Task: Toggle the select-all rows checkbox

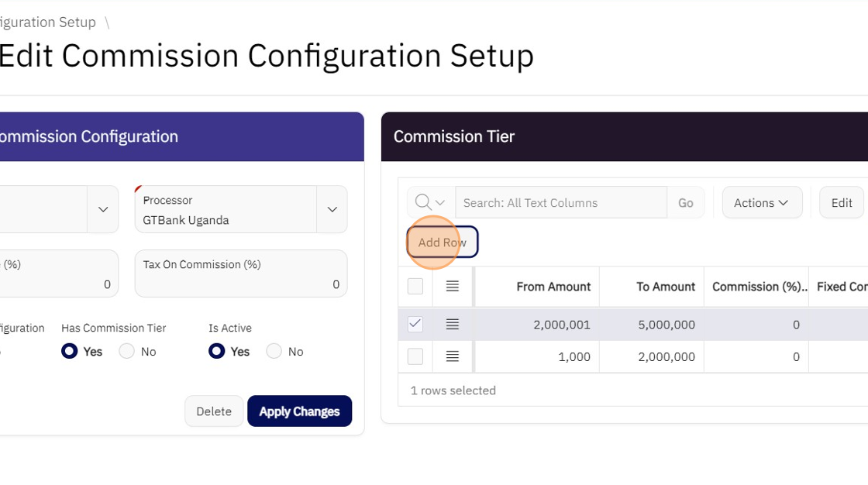Action: (x=415, y=287)
